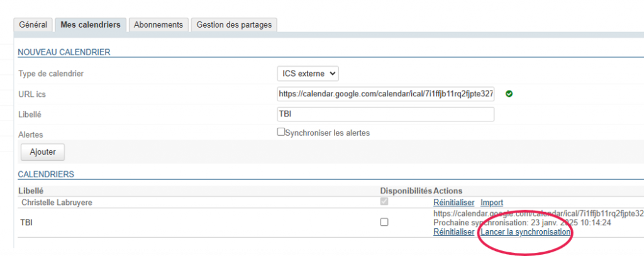Click the Lancer la synchronisation link
This screenshot has height=256, width=644.
pyautogui.click(x=526, y=232)
